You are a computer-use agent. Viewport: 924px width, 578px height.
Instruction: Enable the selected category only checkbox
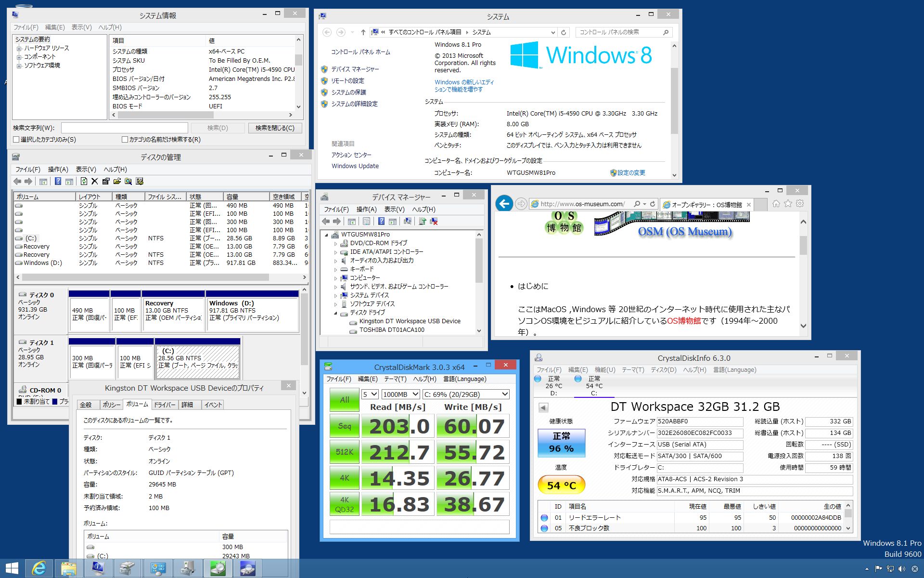pyautogui.click(x=16, y=140)
